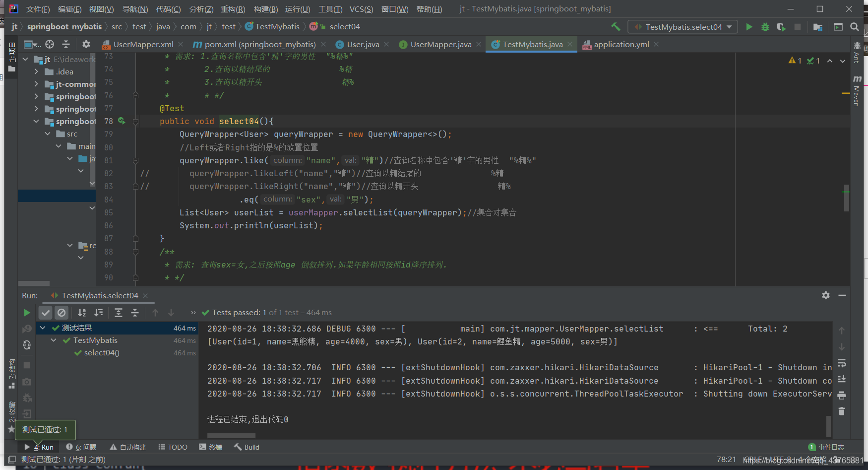Open TODO tool window
868x470 pixels.
pyautogui.click(x=173, y=447)
